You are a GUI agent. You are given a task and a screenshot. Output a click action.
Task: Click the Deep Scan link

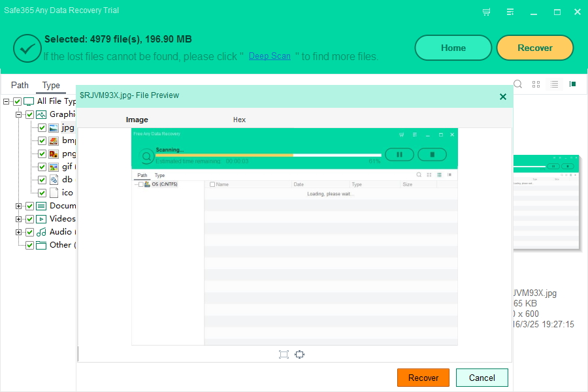coord(270,56)
